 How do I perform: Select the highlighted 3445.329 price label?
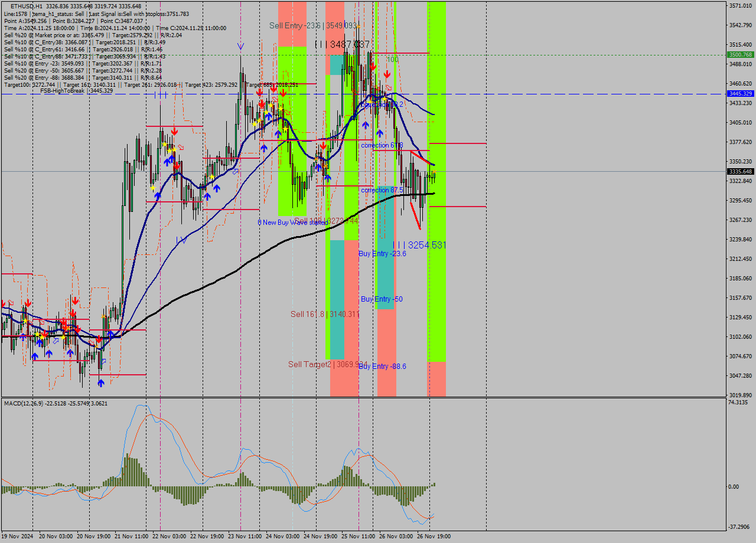pyautogui.click(x=739, y=93)
